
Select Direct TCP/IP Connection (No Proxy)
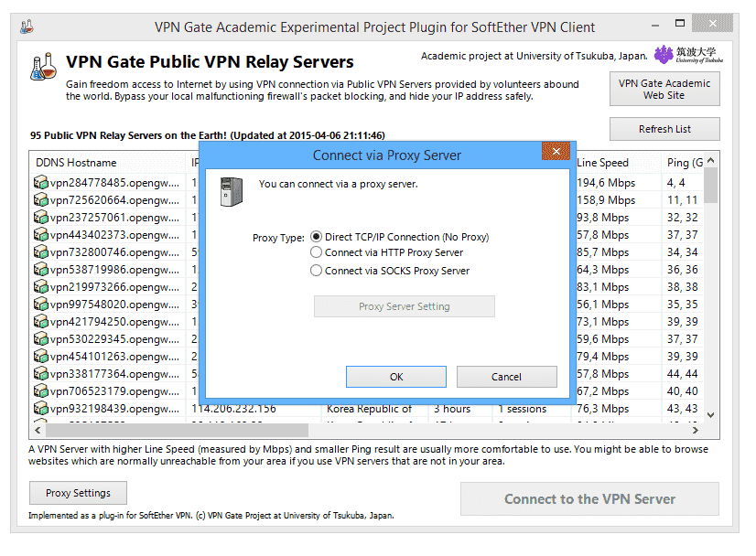pyautogui.click(x=317, y=237)
